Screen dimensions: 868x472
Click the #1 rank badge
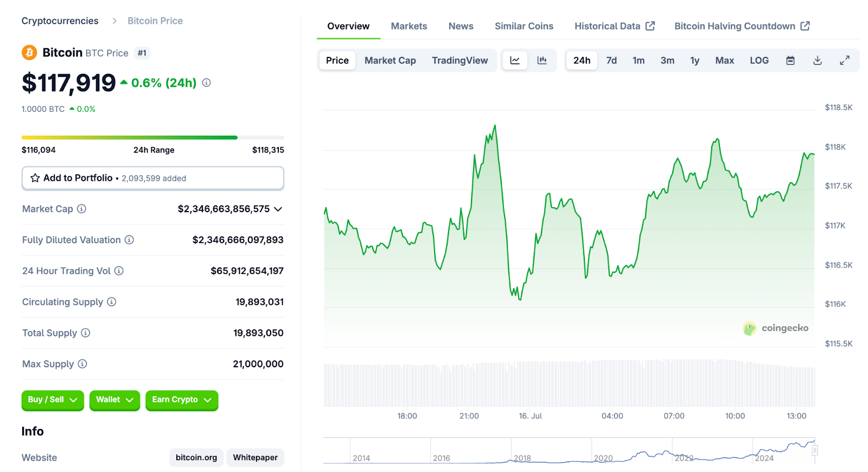142,53
